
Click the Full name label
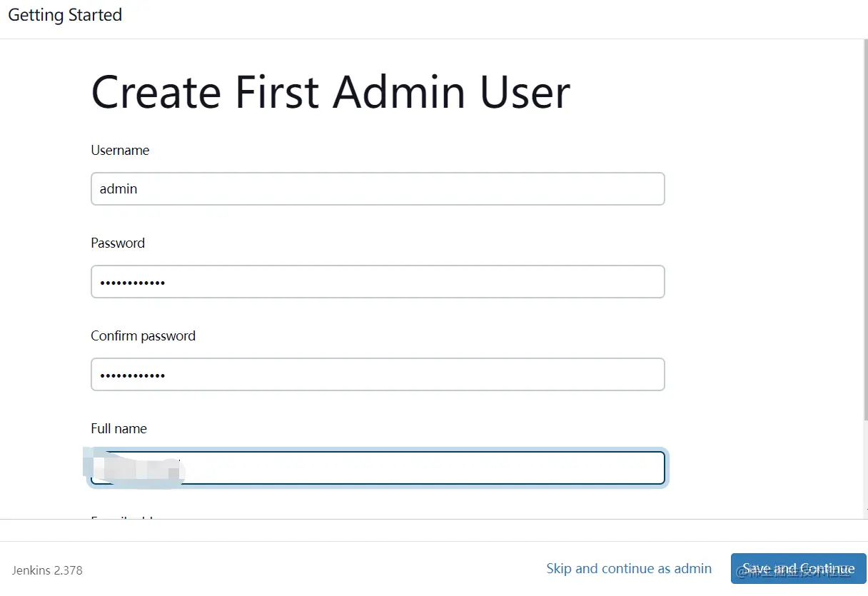click(x=118, y=429)
